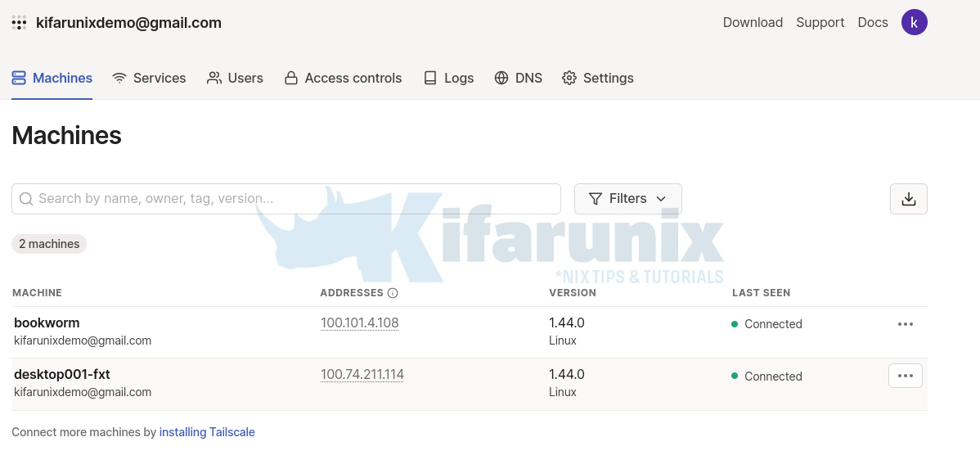Click Linux label in desktop001-fxt row
The height and width of the screenshot is (469, 980).
point(563,392)
